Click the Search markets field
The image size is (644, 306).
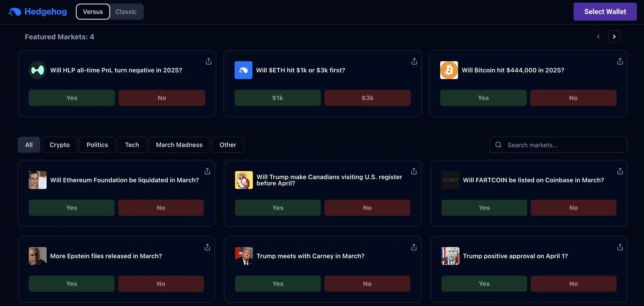tap(559, 145)
